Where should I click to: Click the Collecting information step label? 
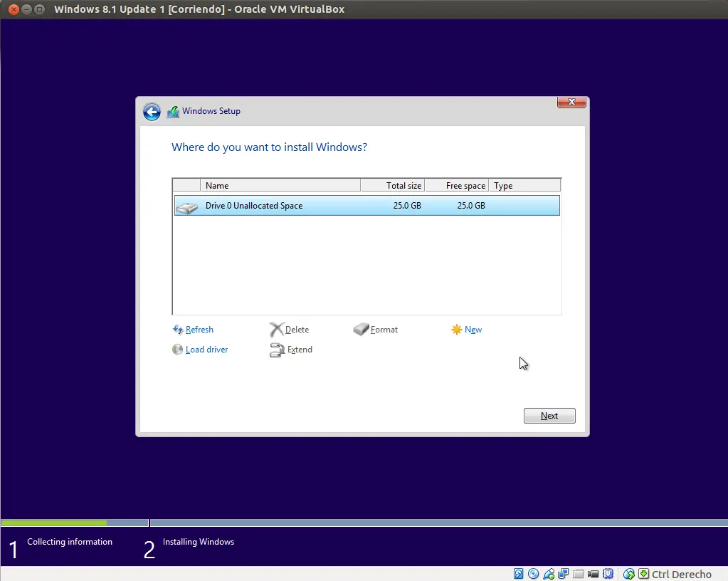(70, 542)
